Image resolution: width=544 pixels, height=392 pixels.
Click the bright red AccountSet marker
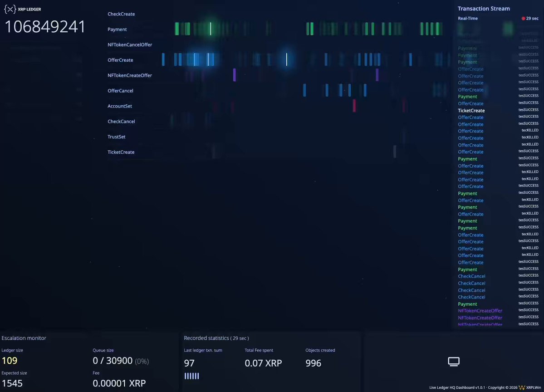(354, 105)
